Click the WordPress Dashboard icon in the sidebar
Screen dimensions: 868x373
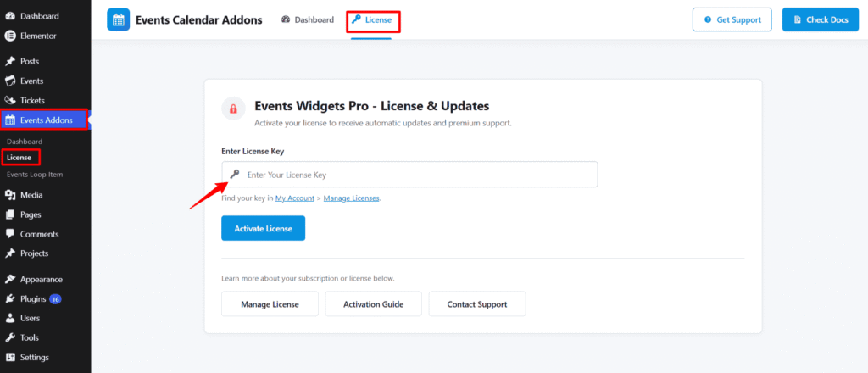point(10,16)
